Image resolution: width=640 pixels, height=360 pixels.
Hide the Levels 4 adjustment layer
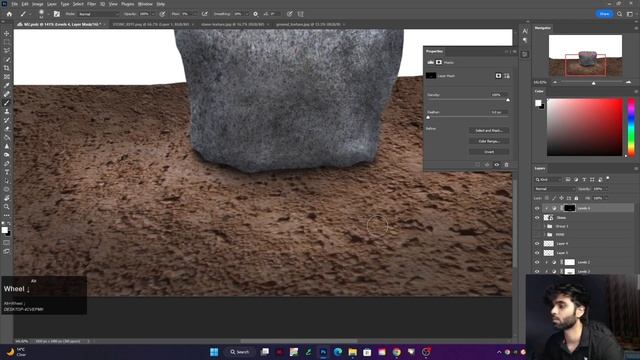coord(537,208)
